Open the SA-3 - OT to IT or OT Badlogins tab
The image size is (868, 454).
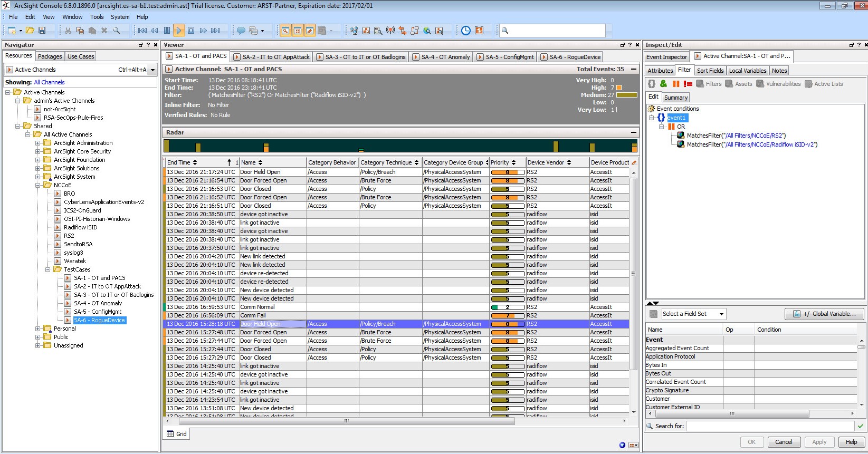pyautogui.click(x=361, y=57)
